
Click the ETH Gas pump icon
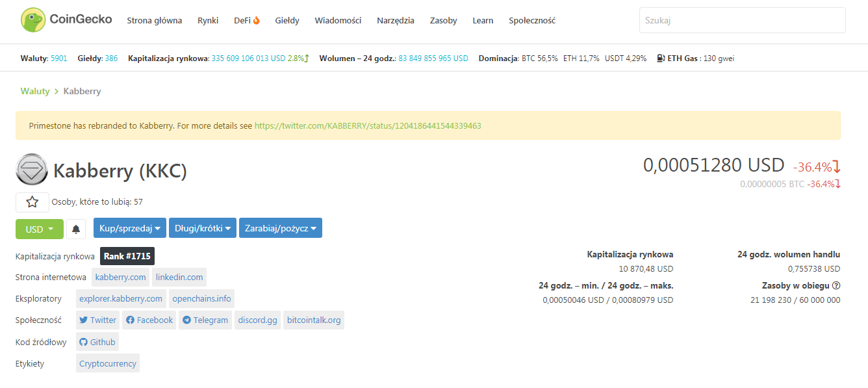(x=661, y=58)
